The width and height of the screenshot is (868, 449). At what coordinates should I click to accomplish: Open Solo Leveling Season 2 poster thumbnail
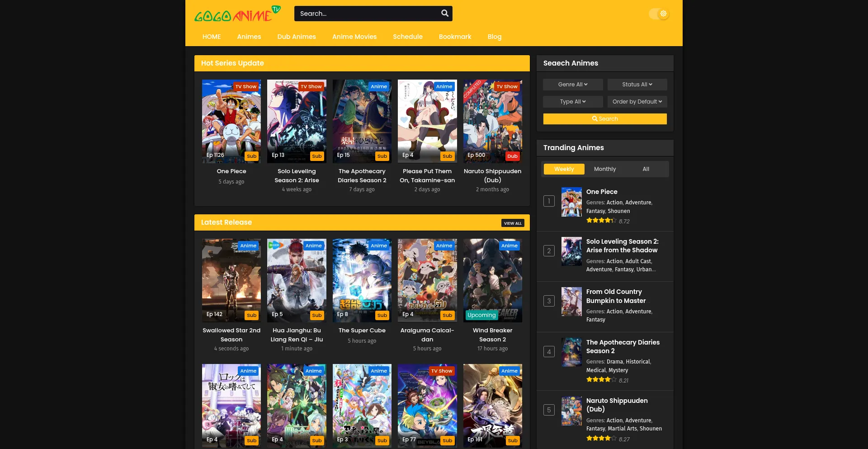click(297, 121)
